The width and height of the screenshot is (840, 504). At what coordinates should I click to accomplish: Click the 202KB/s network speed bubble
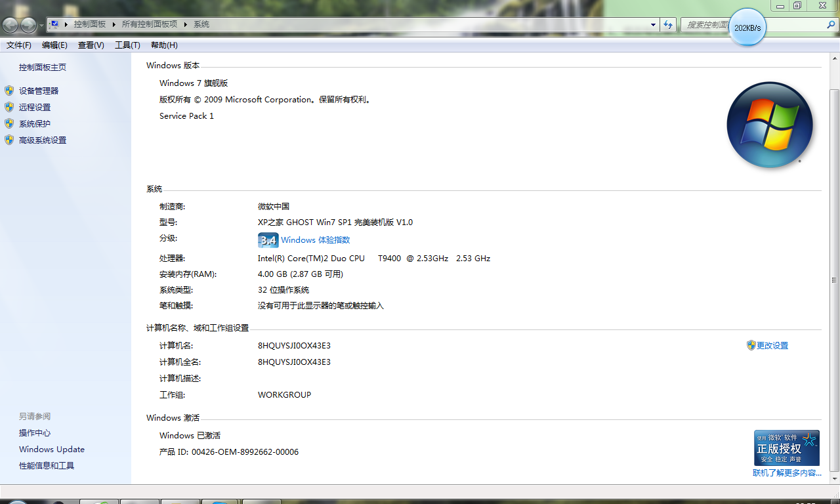coord(747,28)
